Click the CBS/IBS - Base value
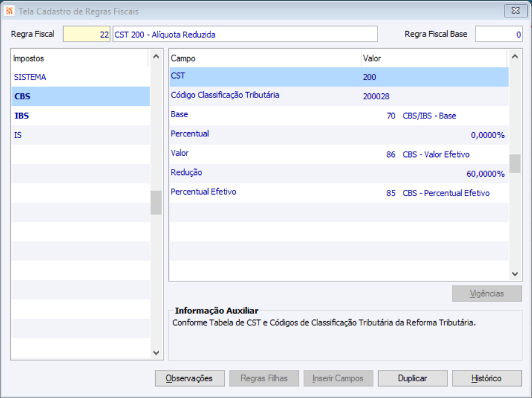Screen dimensions: 532x398 click(429, 116)
